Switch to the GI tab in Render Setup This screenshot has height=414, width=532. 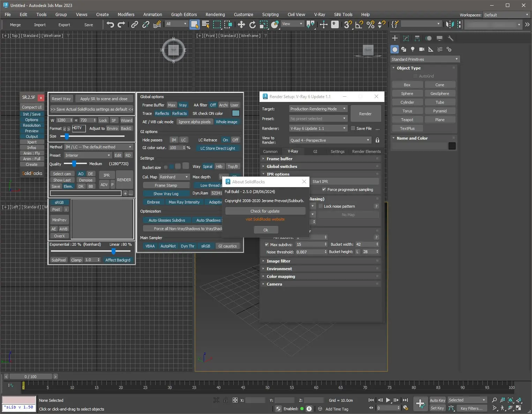coord(315,151)
